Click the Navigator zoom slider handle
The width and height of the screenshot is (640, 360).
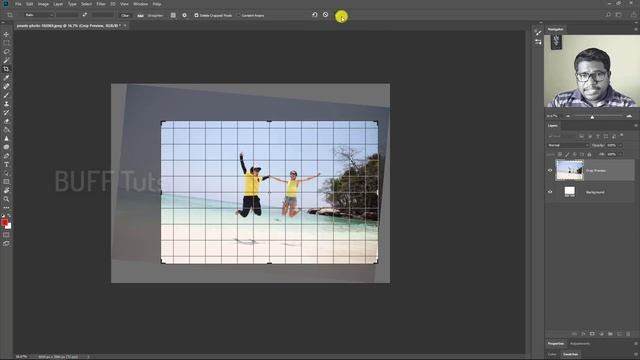coord(592,117)
